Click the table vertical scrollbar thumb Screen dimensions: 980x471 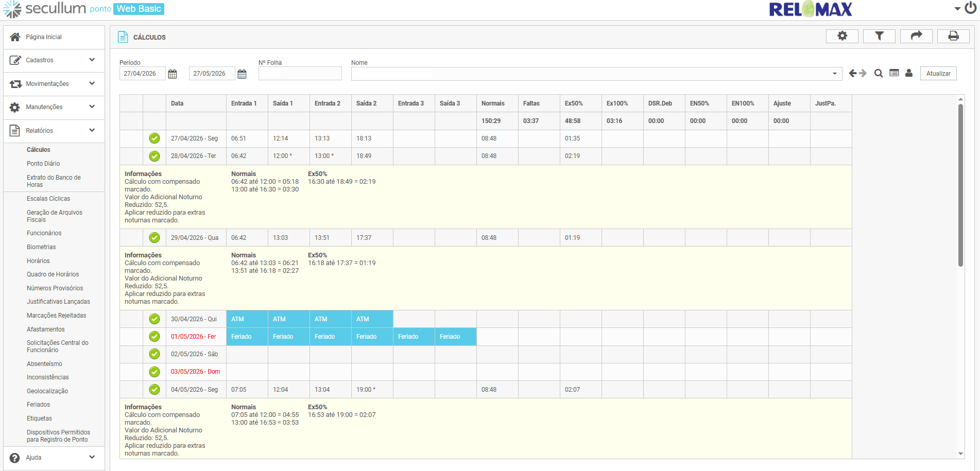coord(960,185)
